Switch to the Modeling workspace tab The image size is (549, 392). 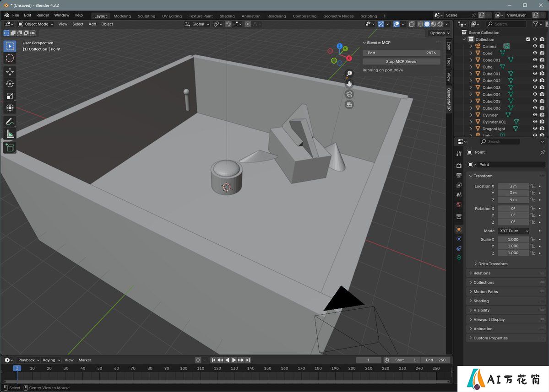click(x=122, y=16)
